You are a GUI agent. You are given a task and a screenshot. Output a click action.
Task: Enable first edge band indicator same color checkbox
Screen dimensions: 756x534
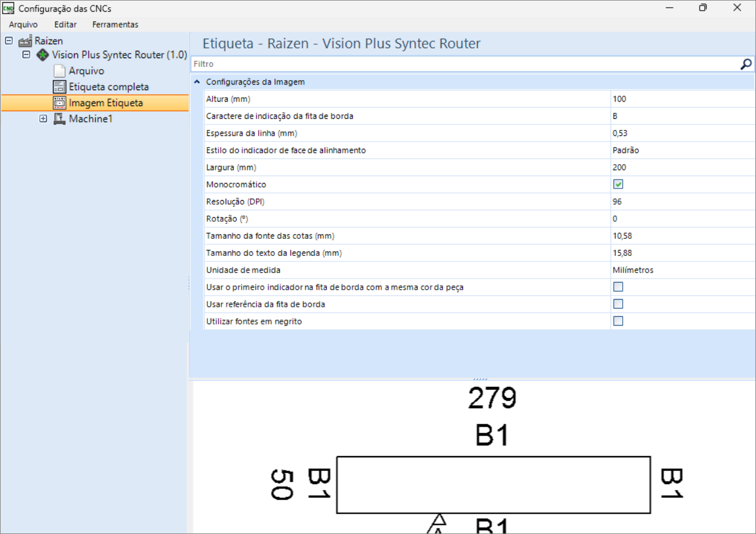[618, 287]
